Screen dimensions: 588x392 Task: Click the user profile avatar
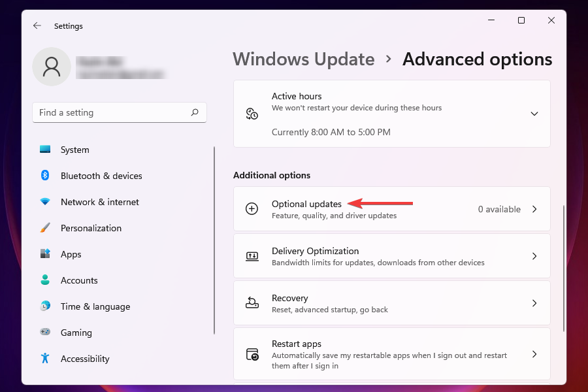click(x=52, y=67)
